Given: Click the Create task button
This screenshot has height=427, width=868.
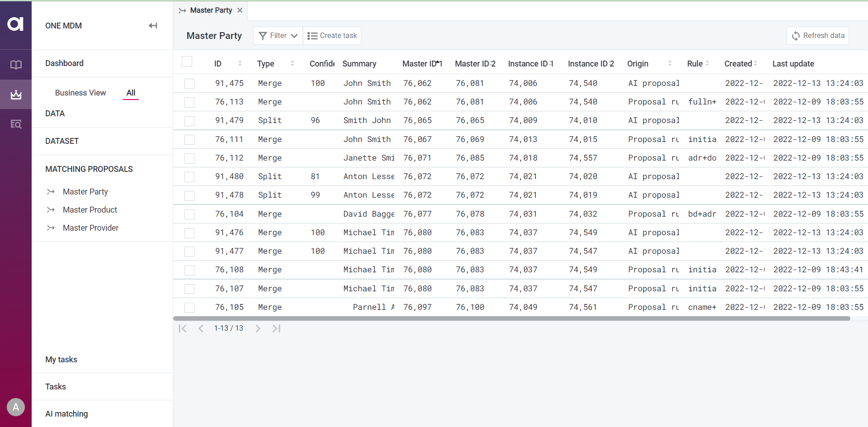Looking at the screenshot, I should [x=332, y=35].
